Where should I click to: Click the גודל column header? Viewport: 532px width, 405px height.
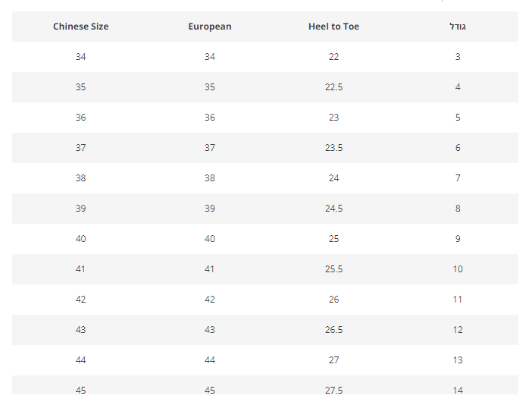458,27
